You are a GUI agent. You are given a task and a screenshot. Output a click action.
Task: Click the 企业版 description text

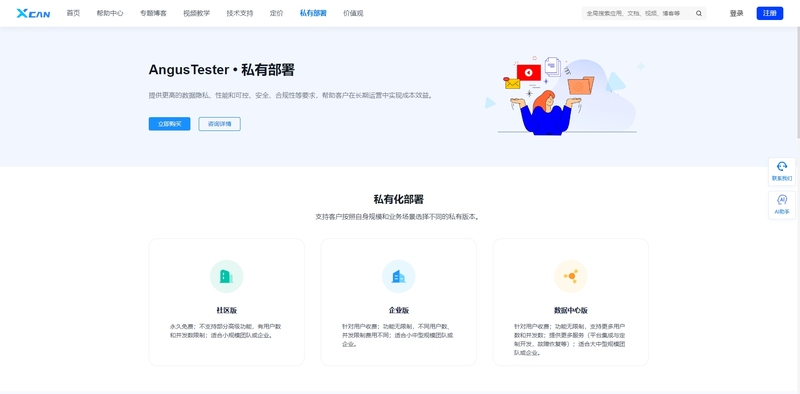tap(398, 335)
